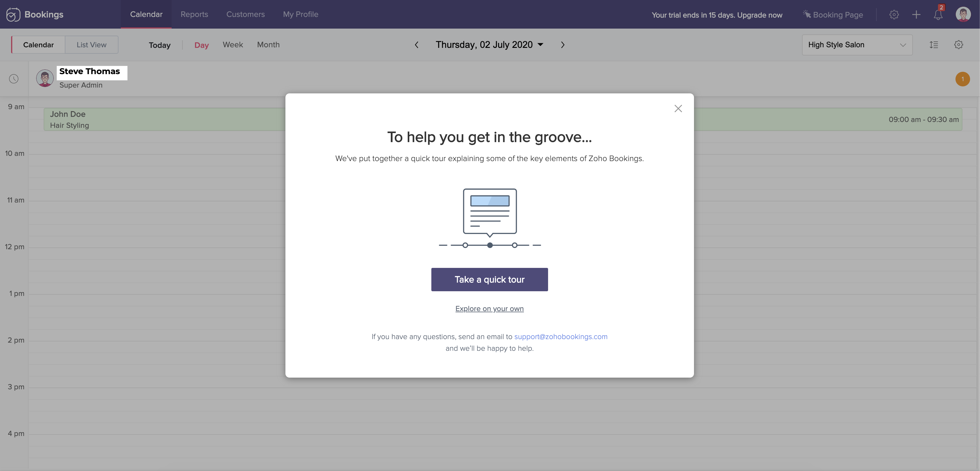Open the Customers tab

(x=245, y=15)
